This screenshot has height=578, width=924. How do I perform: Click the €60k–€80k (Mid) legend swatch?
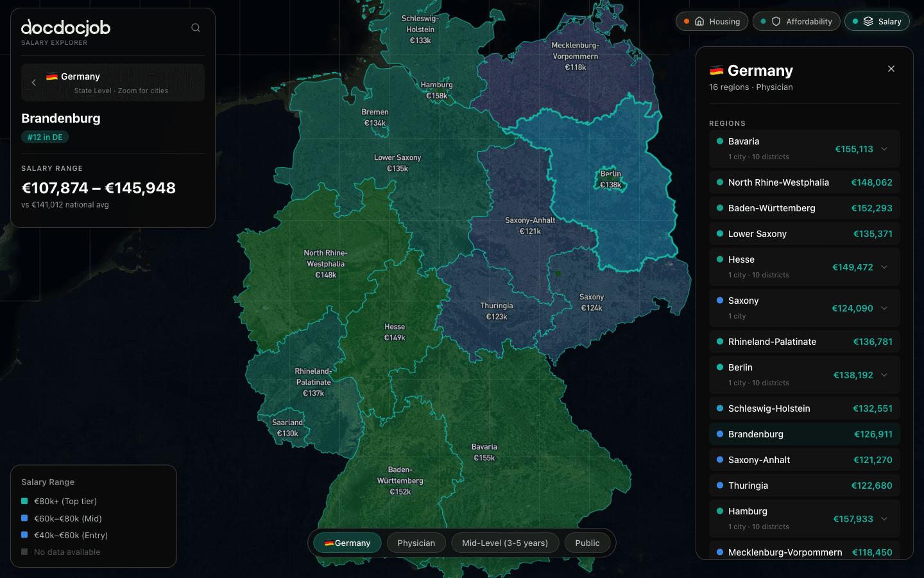click(24, 518)
